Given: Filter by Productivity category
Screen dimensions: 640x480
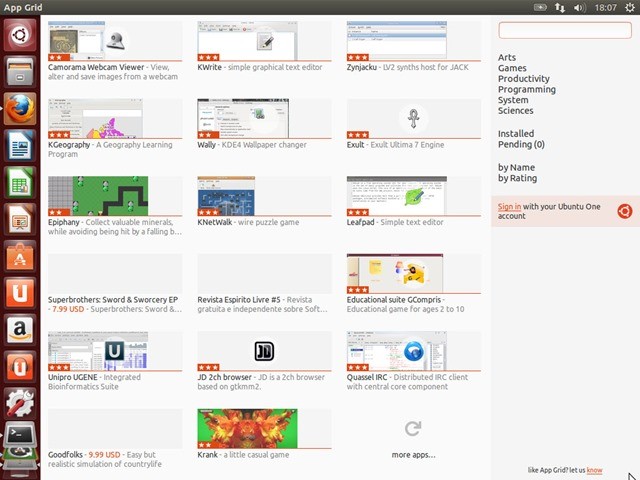Looking at the screenshot, I should 524,79.
